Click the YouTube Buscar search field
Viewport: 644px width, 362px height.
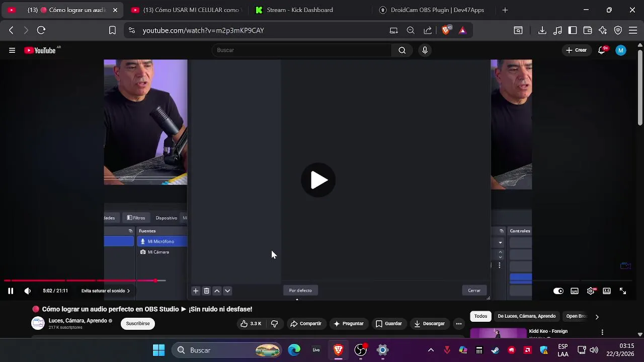[x=302, y=50]
